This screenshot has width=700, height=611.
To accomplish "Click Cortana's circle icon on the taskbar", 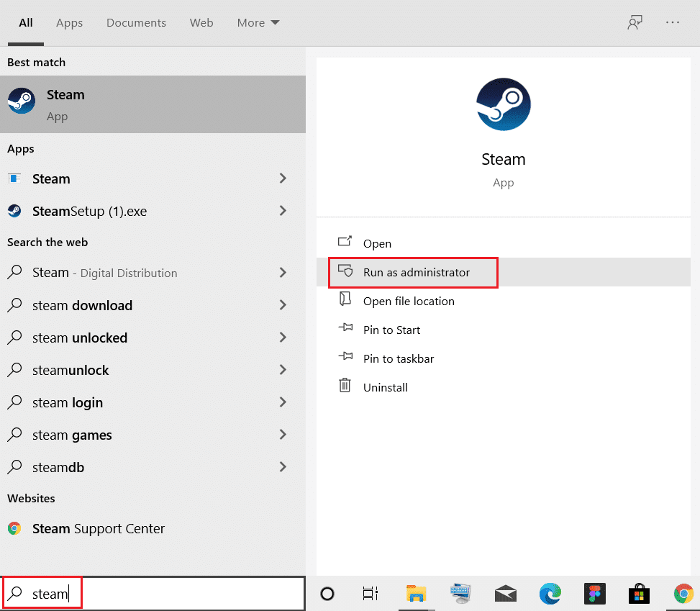I will coord(327,594).
